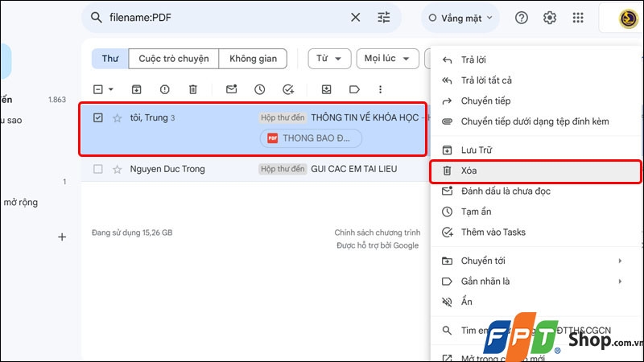Choose Chuyển tiếp in context menu
Screen dimensions: 644x362
535,101
